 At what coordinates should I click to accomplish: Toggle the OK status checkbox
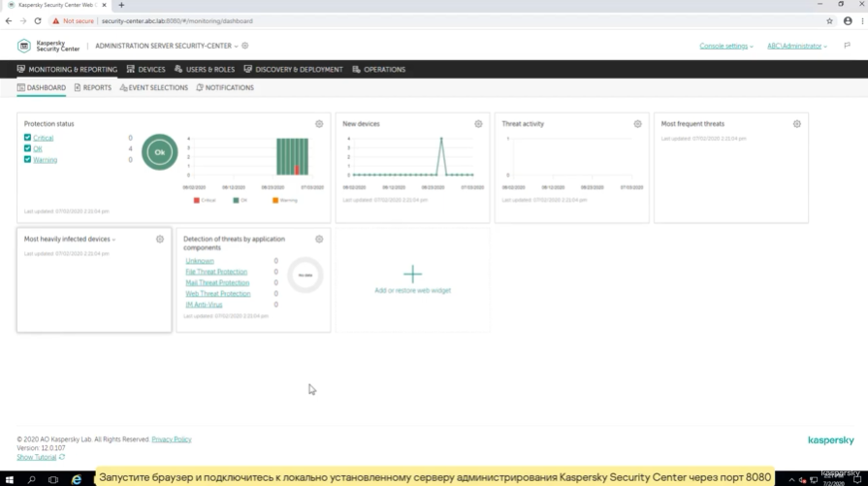click(x=27, y=148)
